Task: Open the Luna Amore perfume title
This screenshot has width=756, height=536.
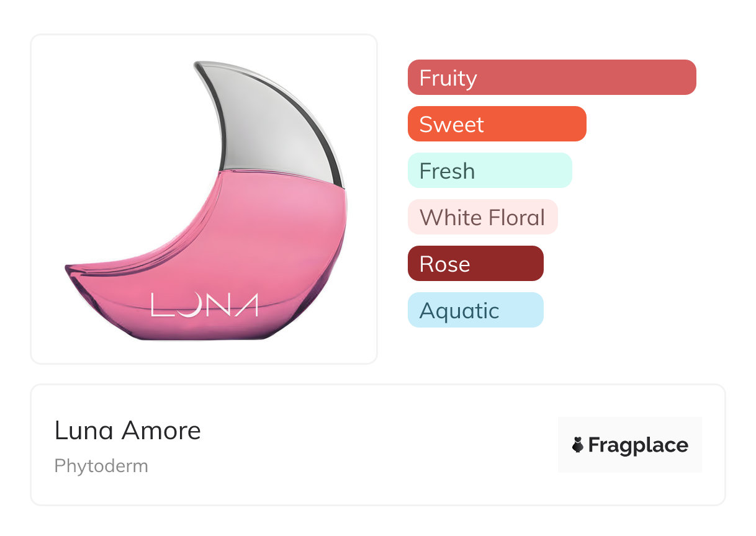Action: pos(128,431)
